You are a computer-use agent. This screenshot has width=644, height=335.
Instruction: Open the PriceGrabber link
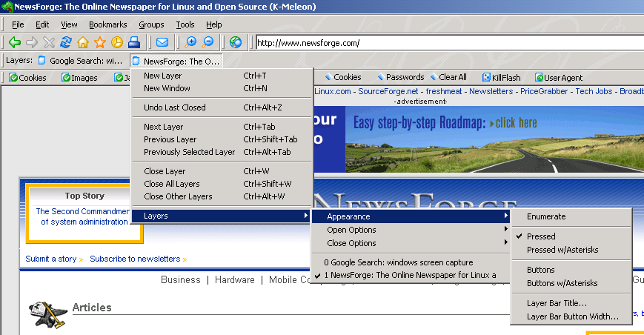point(544,91)
